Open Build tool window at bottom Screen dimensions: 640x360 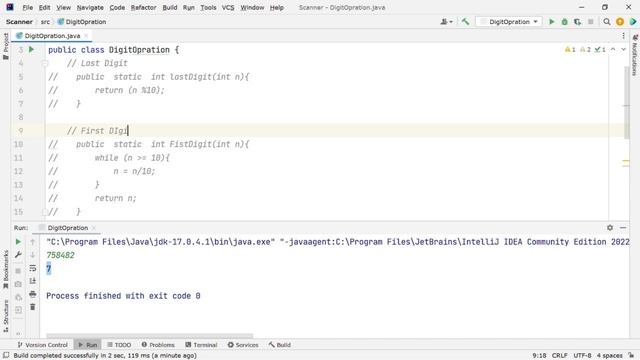pos(280,345)
